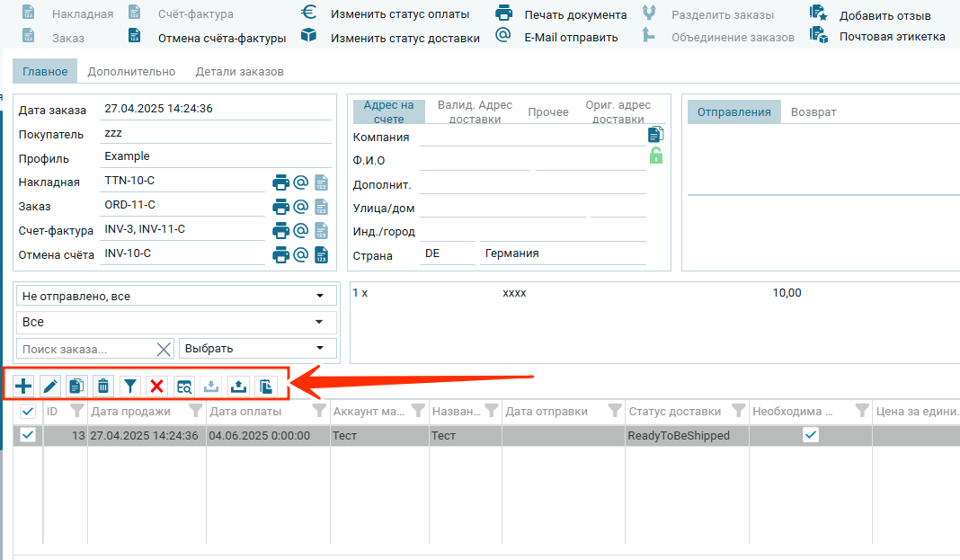
Task: Open the 'Возврат' tab
Action: click(813, 112)
